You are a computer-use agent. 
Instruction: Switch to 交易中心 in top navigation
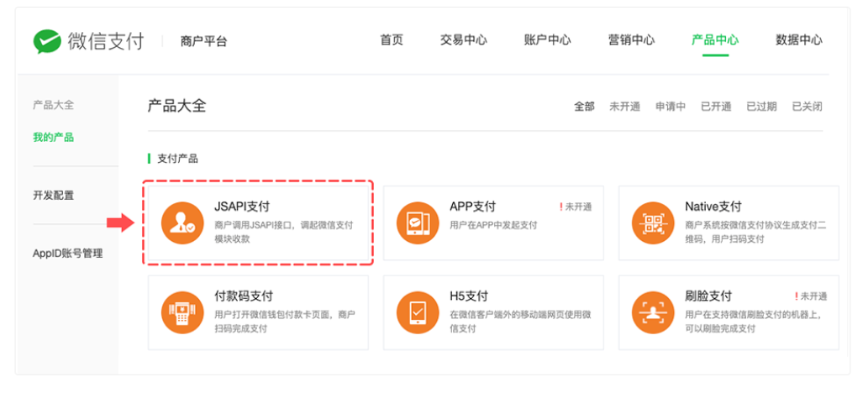[463, 40]
